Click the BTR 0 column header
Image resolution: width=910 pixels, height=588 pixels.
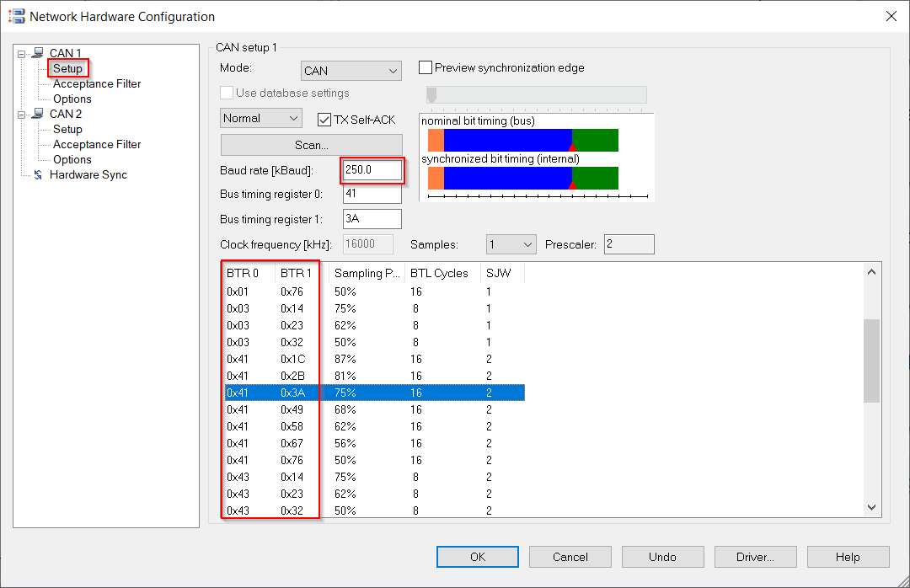tap(249, 273)
